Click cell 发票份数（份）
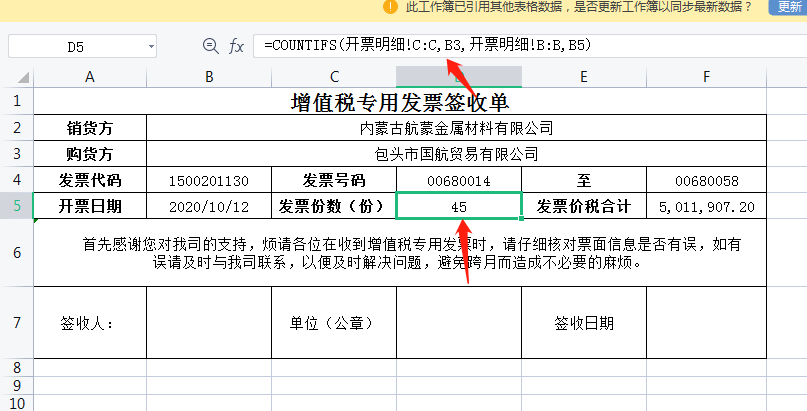 pyautogui.click(x=334, y=206)
